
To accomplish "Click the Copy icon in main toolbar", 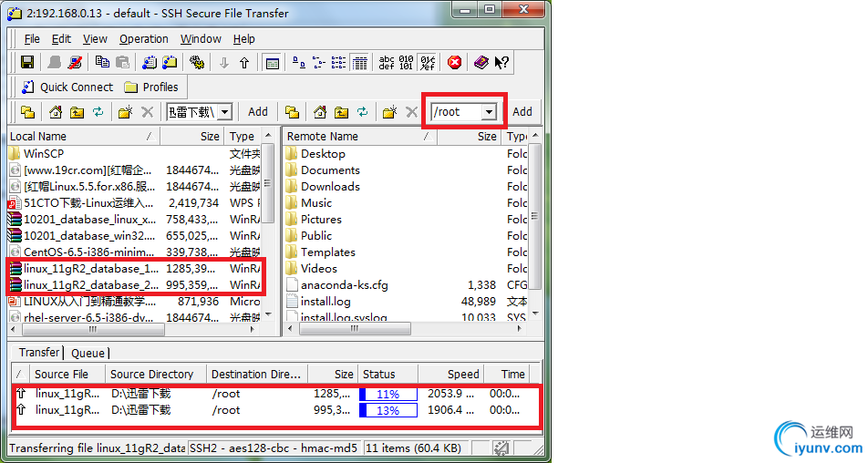I will (102, 63).
